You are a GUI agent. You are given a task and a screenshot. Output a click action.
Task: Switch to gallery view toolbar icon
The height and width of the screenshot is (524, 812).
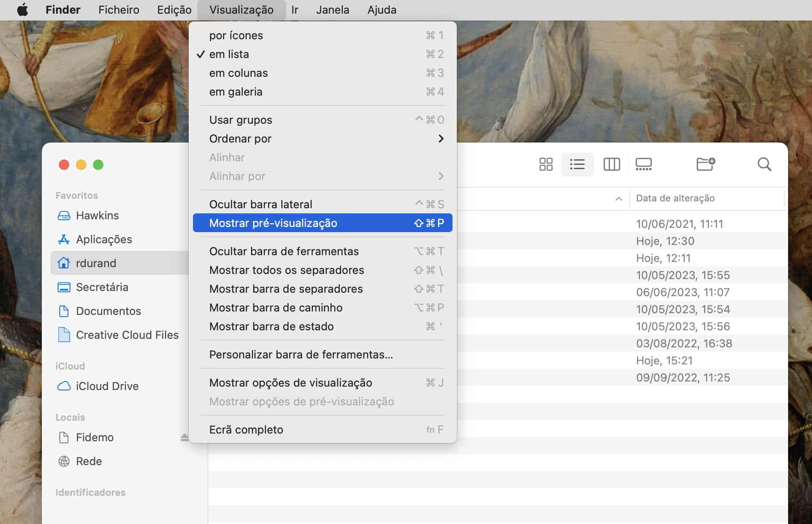tap(643, 164)
